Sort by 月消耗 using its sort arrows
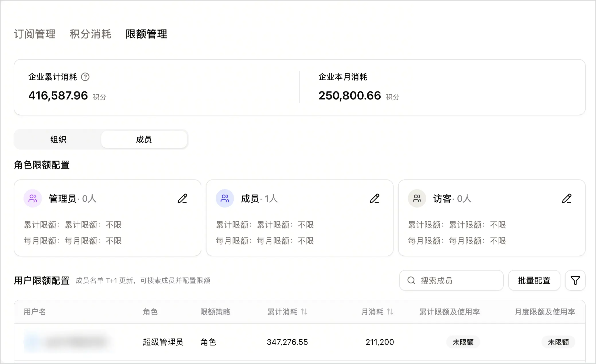 pyautogui.click(x=390, y=312)
